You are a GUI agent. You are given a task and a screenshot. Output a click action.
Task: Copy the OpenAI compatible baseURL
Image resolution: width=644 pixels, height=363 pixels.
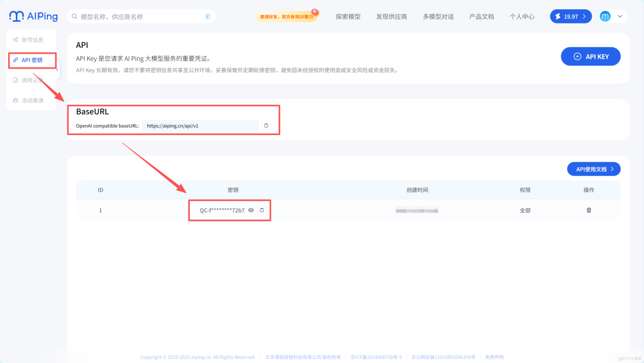click(x=266, y=125)
